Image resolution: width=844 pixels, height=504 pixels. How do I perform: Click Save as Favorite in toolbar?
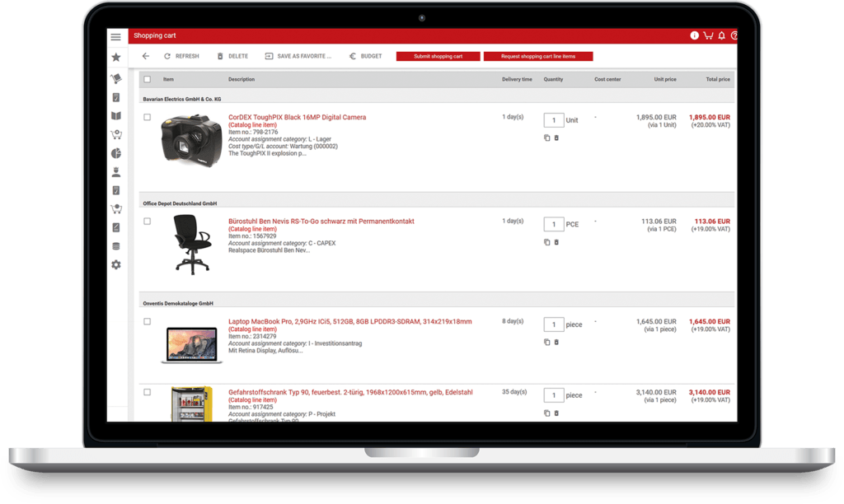[x=298, y=56]
